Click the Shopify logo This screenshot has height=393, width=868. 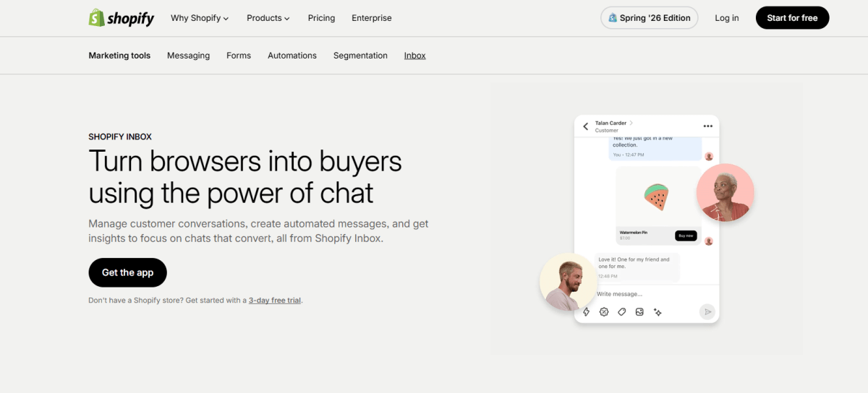click(x=121, y=18)
